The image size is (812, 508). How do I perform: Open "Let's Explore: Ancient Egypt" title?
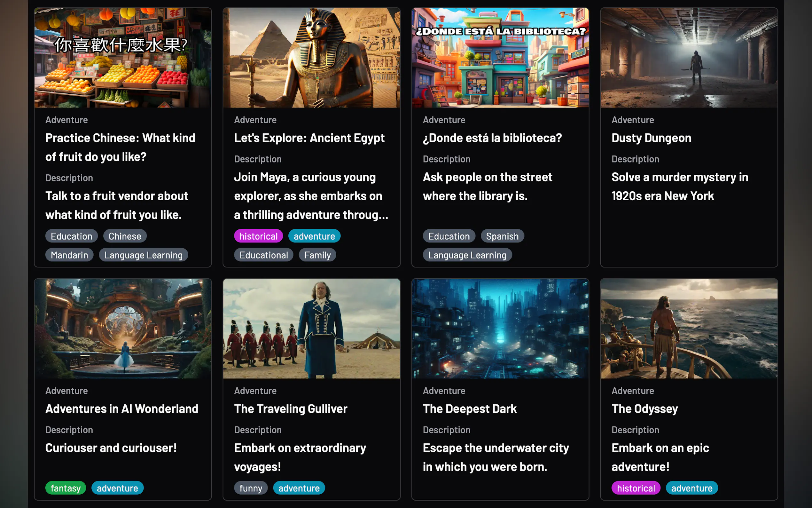point(309,138)
